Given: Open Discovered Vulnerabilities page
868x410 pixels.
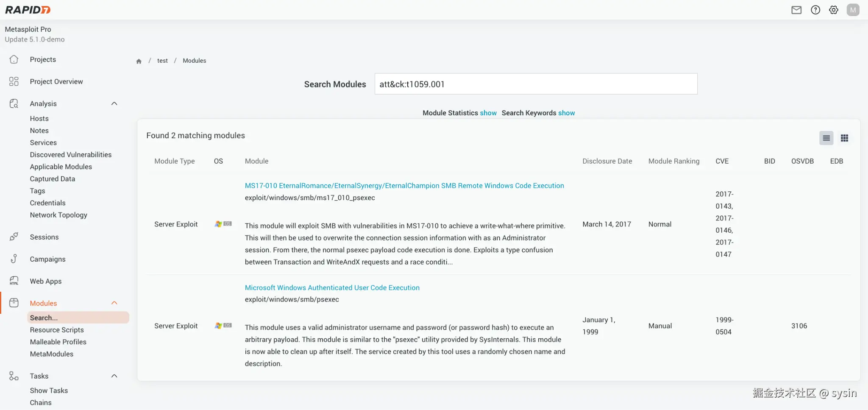Looking at the screenshot, I should pyautogui.click(x=71, y=155).
